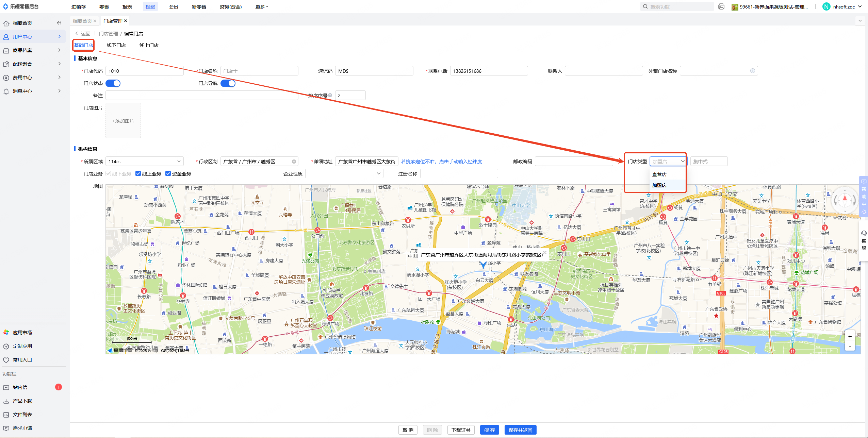
Task: Click the 保存并返回 button
Action: click(520, 430)
